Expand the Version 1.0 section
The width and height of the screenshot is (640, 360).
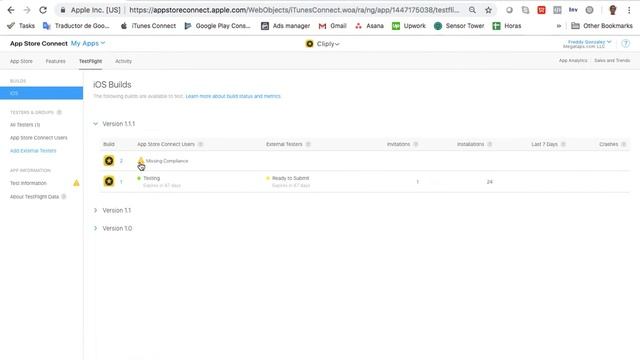(96, 229)
